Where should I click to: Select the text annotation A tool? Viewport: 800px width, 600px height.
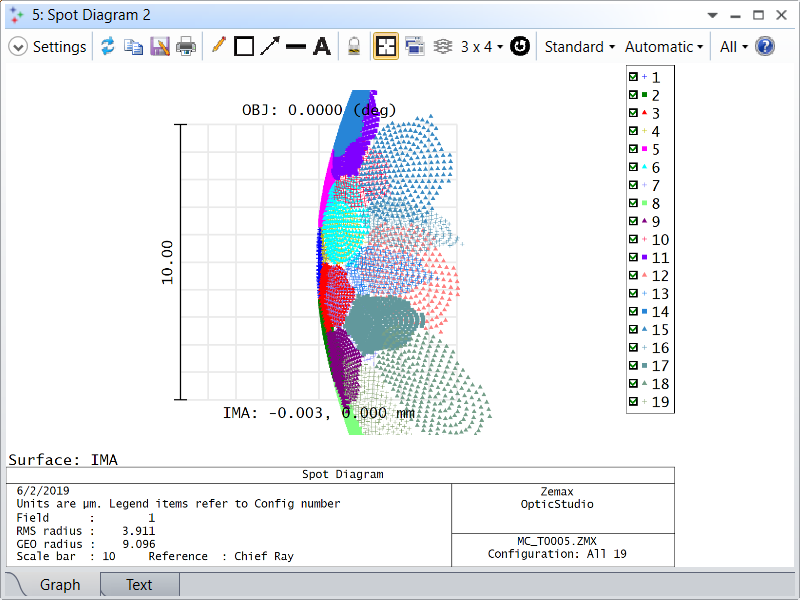321,47
